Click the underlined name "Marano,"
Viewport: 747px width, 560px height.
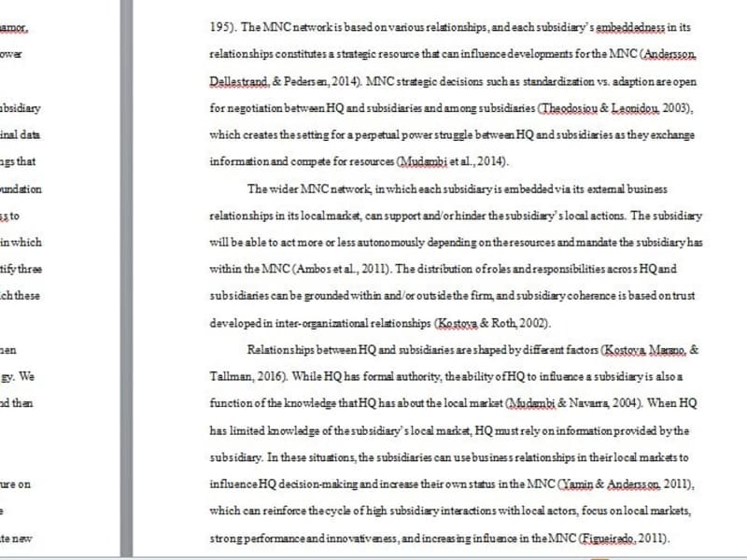[668, 350]
